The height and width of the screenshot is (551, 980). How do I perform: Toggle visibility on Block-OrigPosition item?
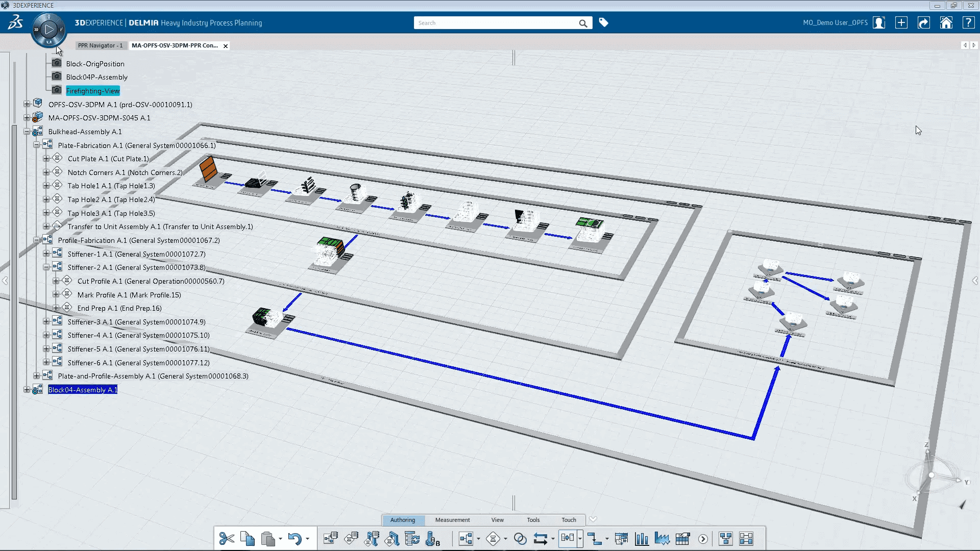point(56,63)
